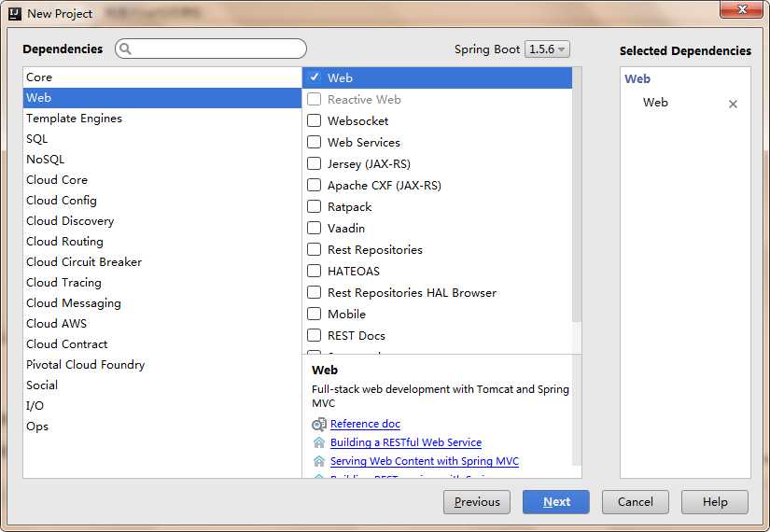The width and height of the screenshot is (770, 532).
Task: Click the search magnifier icon in Dependencies field
Action: tap(125, 49)
